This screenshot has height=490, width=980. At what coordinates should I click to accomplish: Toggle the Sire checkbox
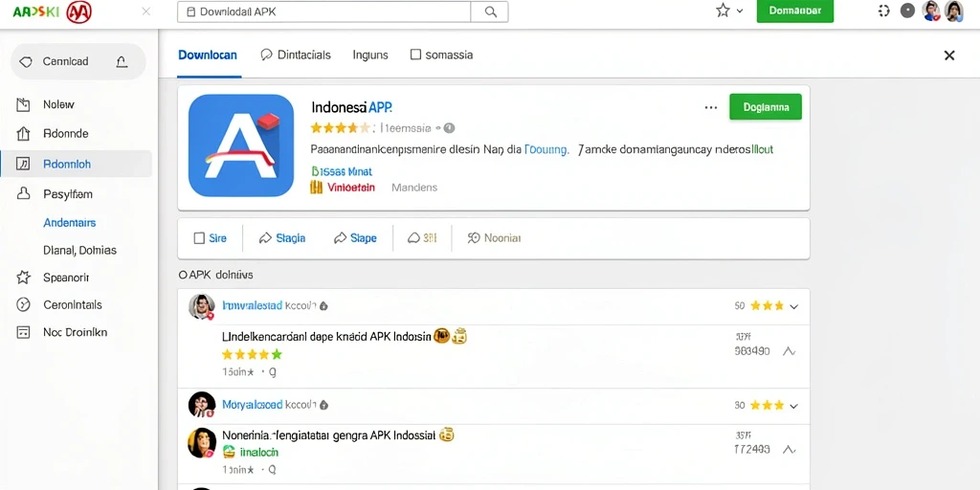[199, 238]
